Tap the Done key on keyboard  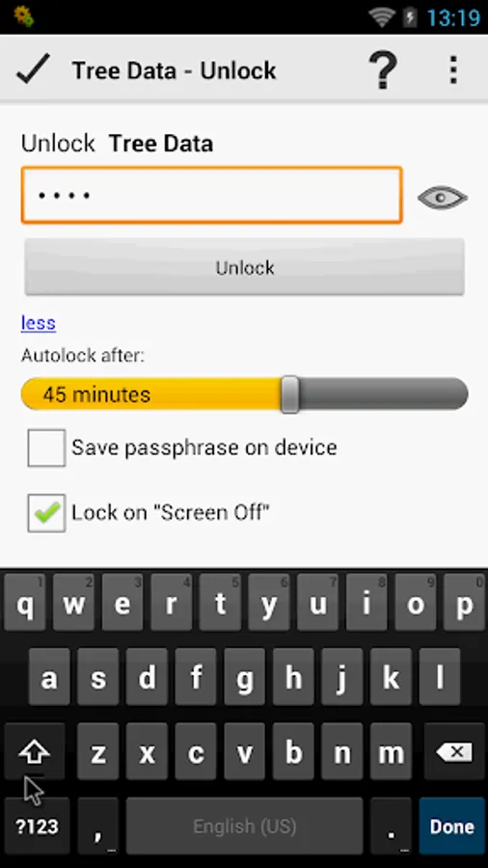[x=452, y=827]
